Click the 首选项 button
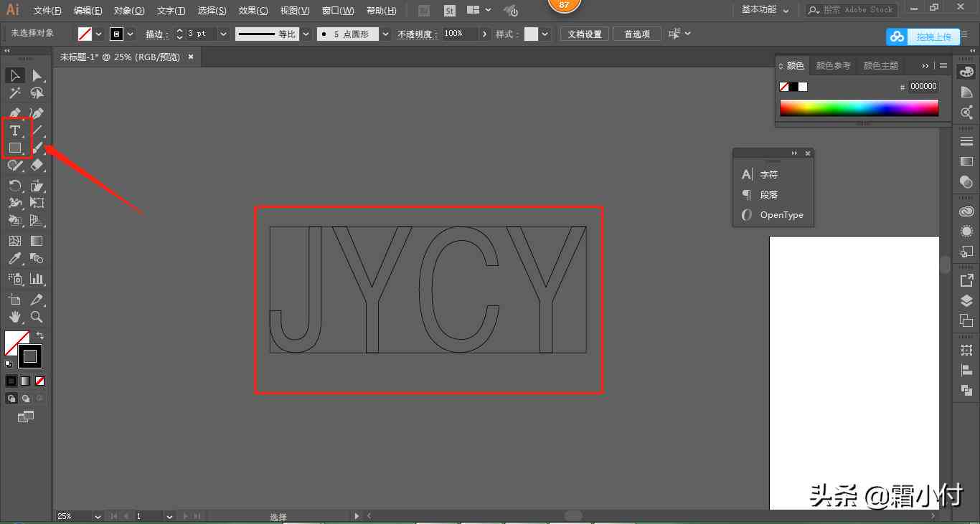This screenshot has height=524, width=980. tap(637, 34)
